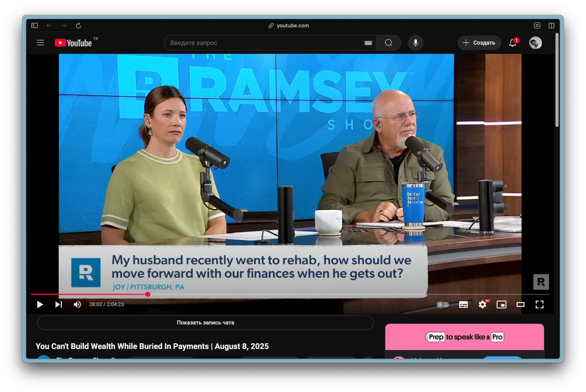
Task: Click the youtube.com address bar
Action: click(x=289, y=26)
